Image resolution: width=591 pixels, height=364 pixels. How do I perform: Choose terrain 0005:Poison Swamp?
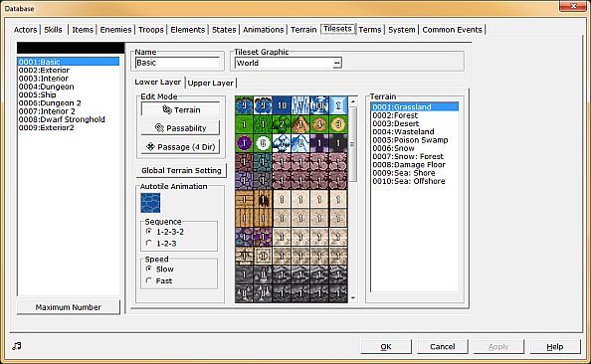pyautogui.click(x=415, y=140)
